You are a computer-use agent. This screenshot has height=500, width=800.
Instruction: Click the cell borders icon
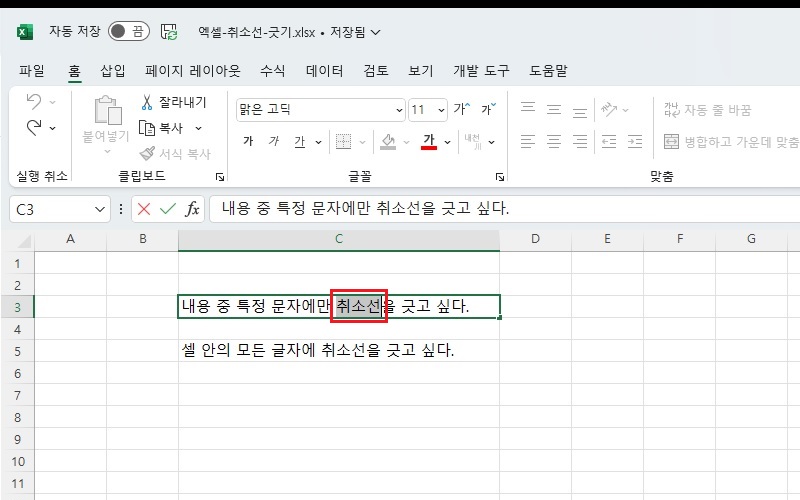(x=343, y=142)
